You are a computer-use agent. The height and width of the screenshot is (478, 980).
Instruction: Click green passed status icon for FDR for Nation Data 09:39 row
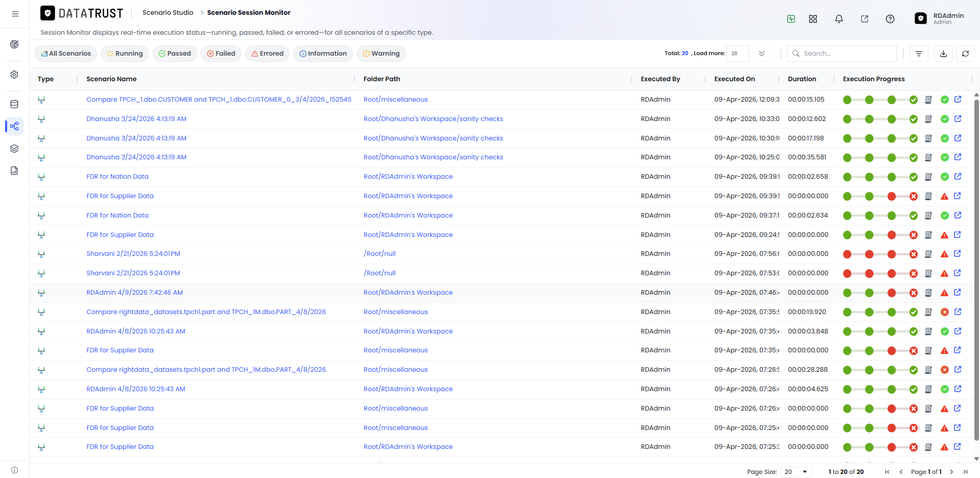[944, 177]
